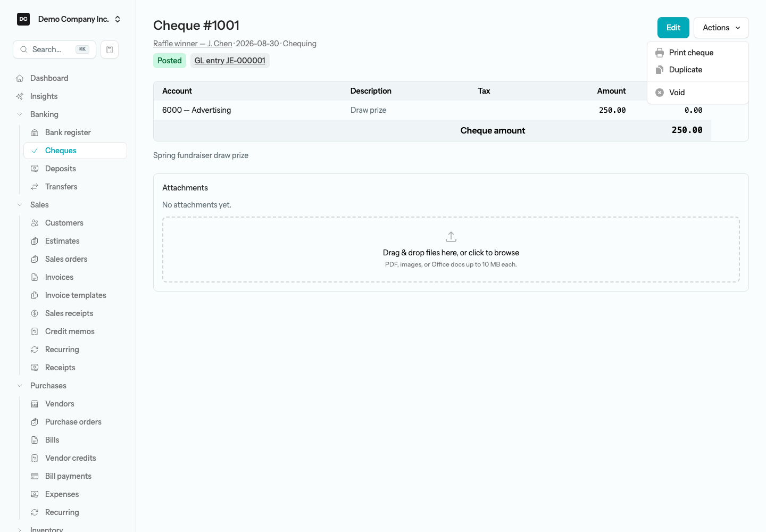Open Purchase orders in the sidebar
This screenshot has height=532, width=766.
click(75, 422)
